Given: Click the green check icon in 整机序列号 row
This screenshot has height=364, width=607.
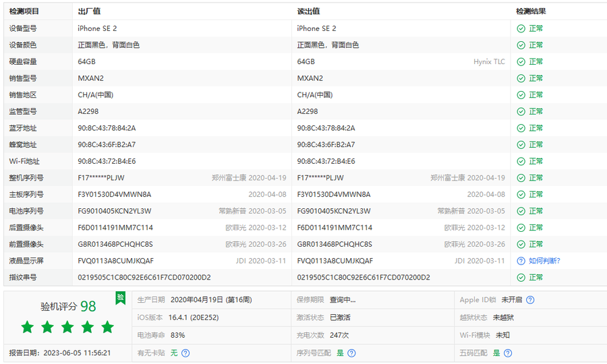Looking at the screenshot, I should pyautogui.click(x=521, y=178).
